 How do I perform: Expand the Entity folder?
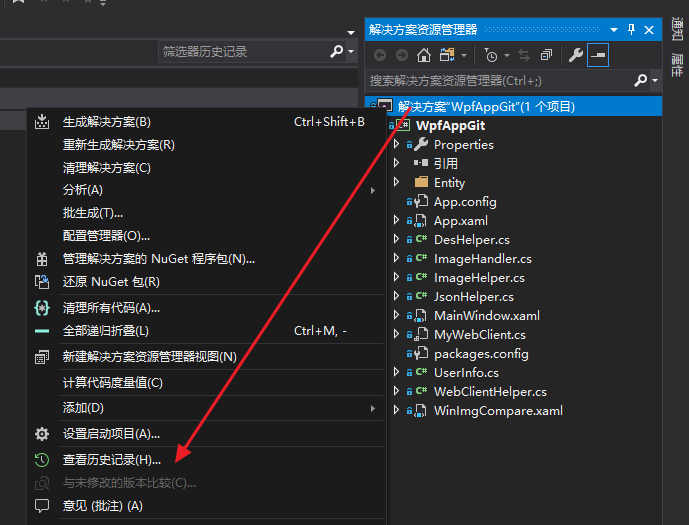396,181
